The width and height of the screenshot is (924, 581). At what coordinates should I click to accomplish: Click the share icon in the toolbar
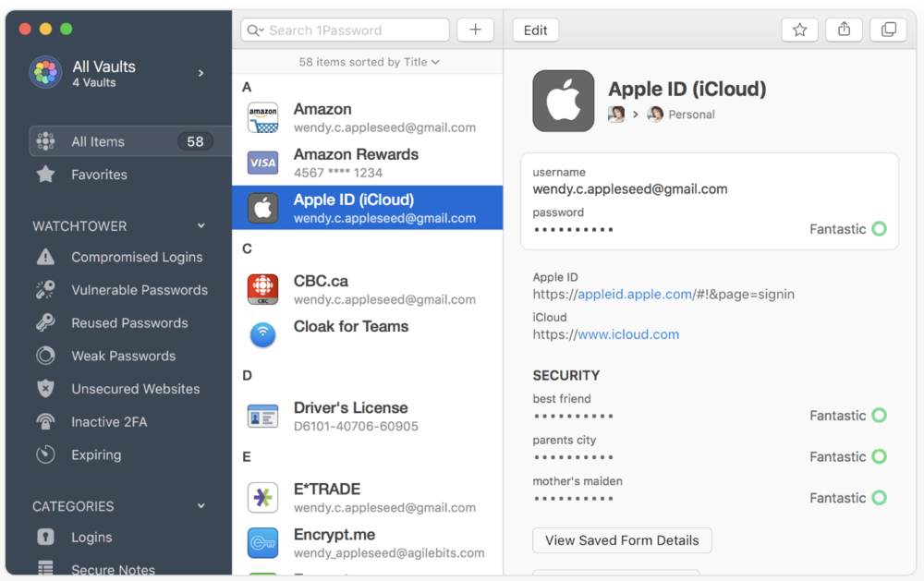click(x=844, y=30)
